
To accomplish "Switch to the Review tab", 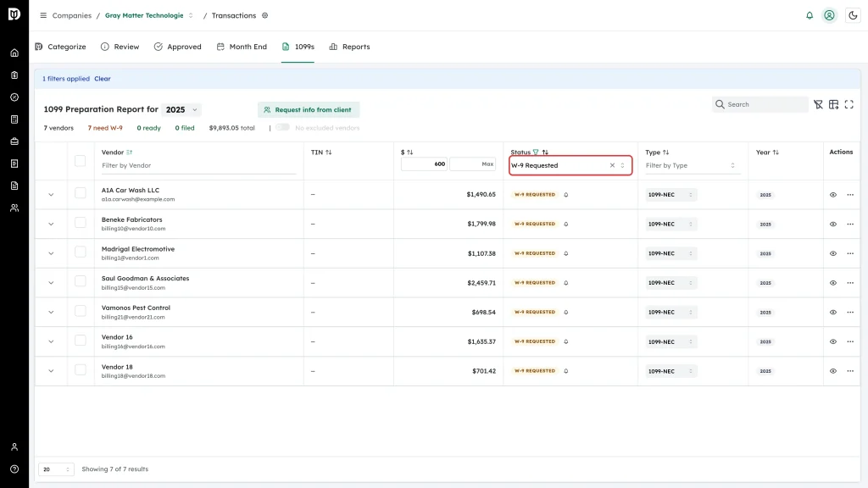I will click(120, 47).
